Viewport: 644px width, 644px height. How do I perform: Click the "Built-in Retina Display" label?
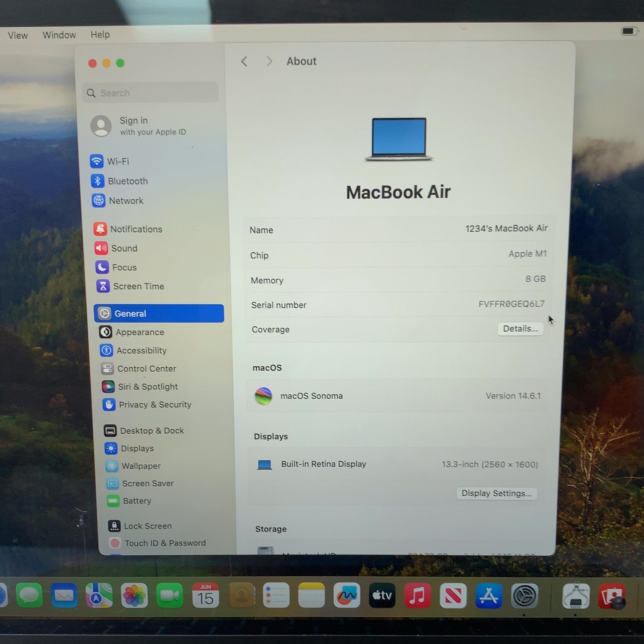click(324, 464)
